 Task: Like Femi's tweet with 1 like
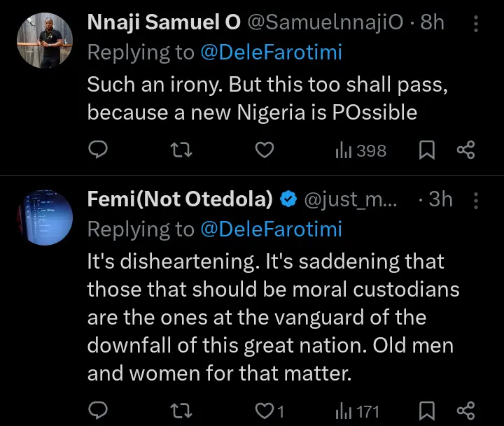(x=269, y=410)
